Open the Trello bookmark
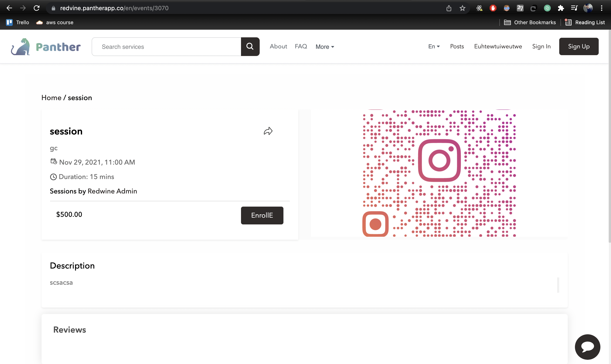Screen dimensions: 611x364 pyautogui.click(x=17, y=22)
